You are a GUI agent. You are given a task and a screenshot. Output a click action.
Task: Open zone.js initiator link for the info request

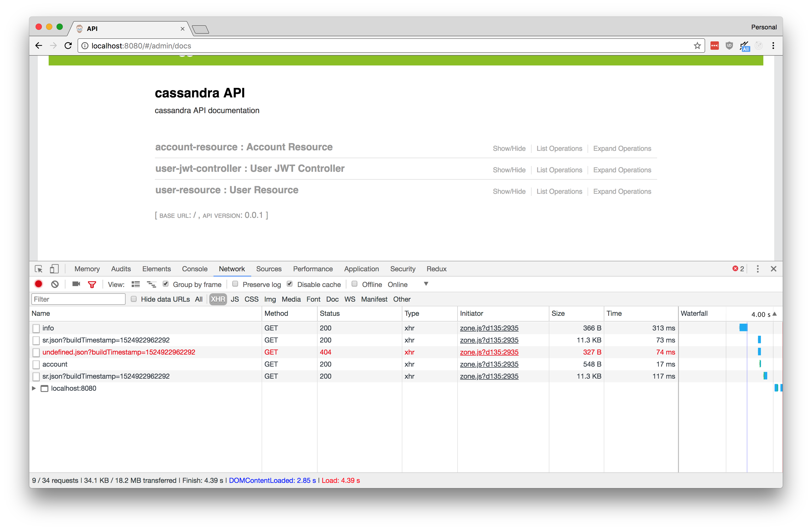(x=489, y=328)
